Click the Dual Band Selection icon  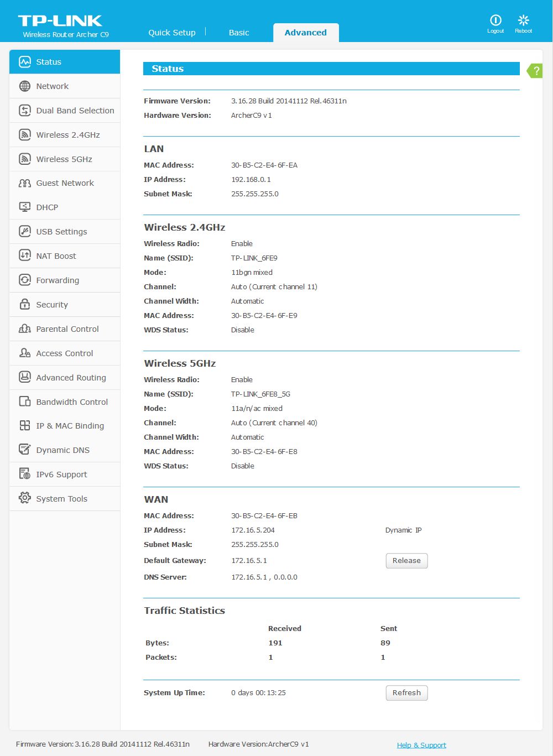(x=24, y=111)
